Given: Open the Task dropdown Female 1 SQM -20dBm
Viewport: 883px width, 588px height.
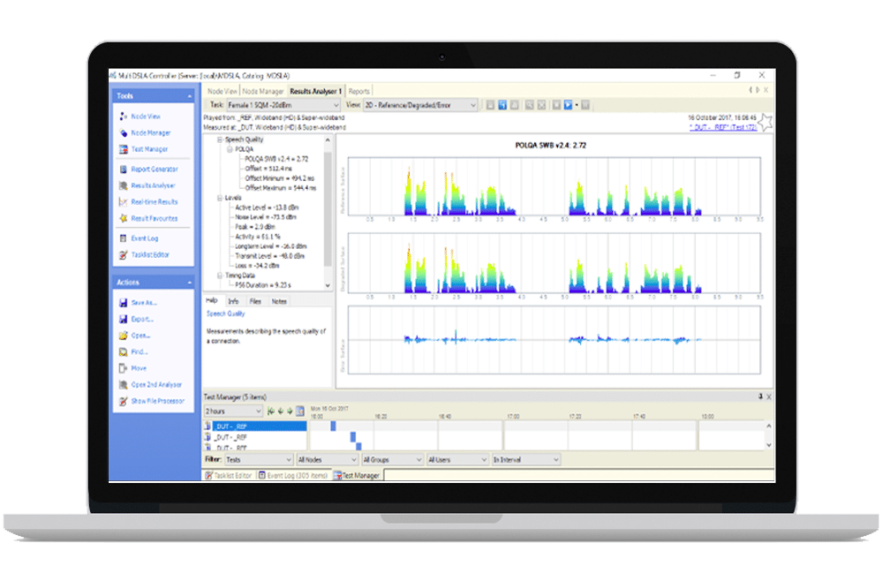Looking at the screenshot, I should pos(283,105).
